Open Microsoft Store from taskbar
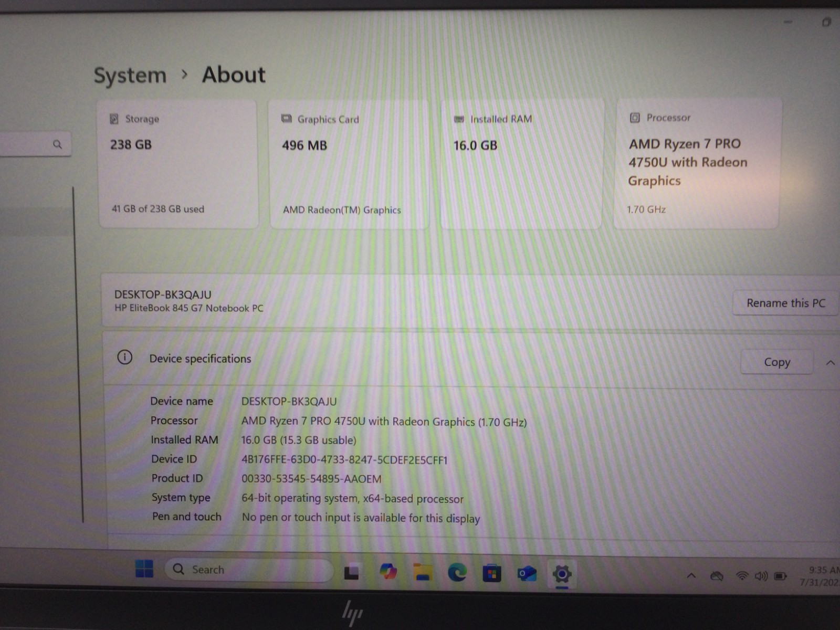The image size is (840, 630). [x=491, y=573]
